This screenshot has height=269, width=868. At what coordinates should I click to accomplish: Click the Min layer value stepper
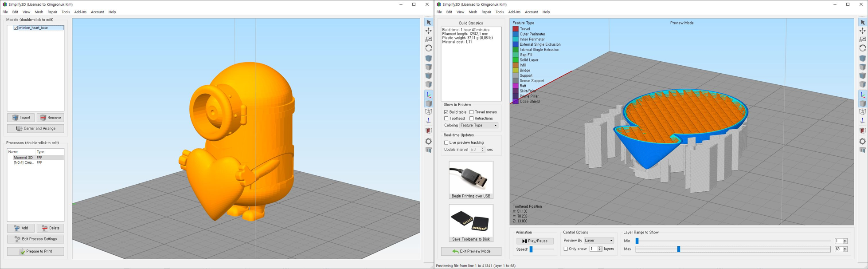(845, 241)
